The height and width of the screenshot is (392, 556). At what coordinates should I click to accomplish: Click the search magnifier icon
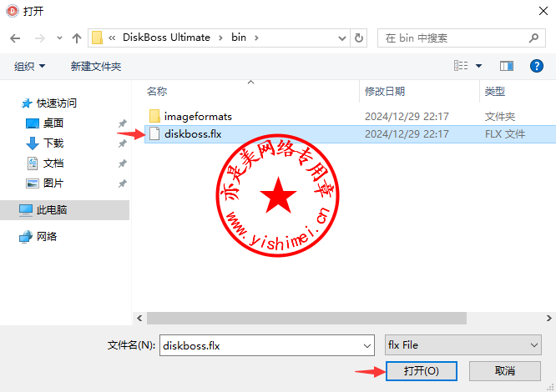533,38
